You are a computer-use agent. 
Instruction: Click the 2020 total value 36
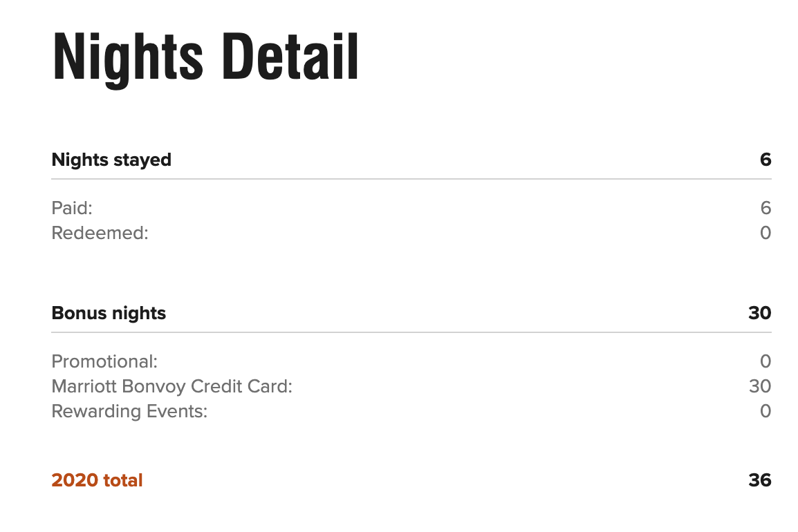coord(760,480)
